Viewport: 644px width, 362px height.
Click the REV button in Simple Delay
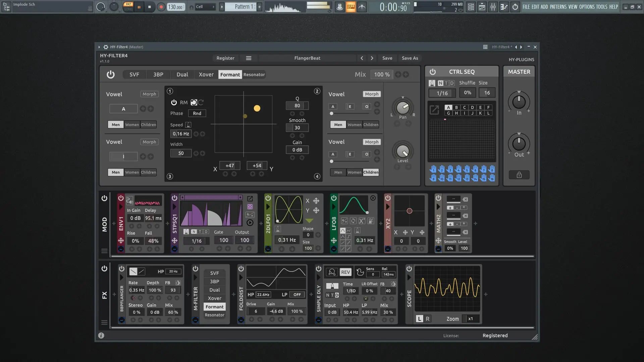tap(345, 272)
